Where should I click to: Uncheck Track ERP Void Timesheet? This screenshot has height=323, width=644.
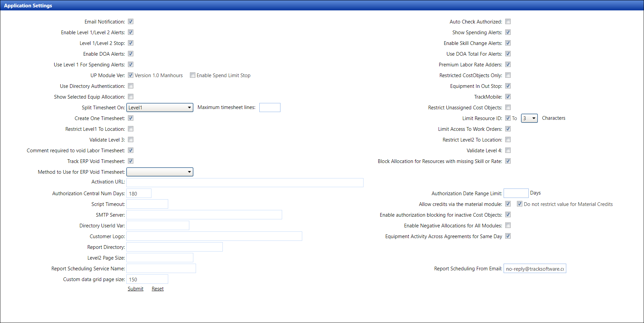(x=131, y=161)
